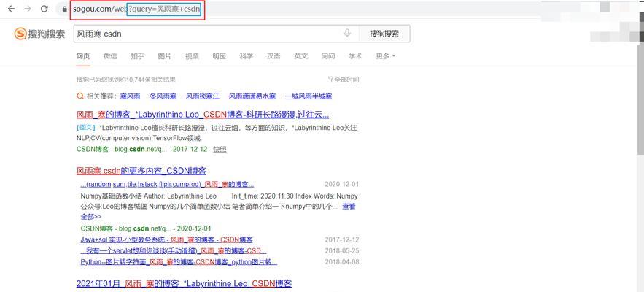The height and width of the screenshot is (292, 644).
Task: Click the page vertical scrollbar thumb
Action: coord(640,99)
